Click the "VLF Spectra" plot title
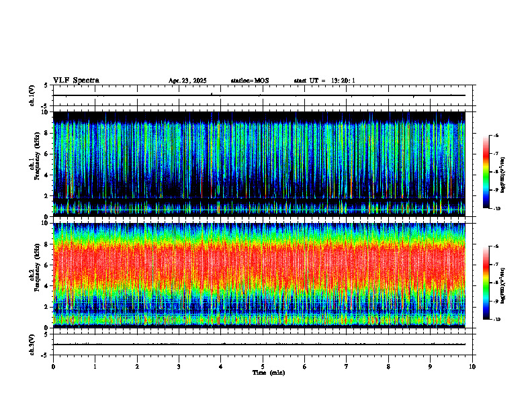 point(76,81)
